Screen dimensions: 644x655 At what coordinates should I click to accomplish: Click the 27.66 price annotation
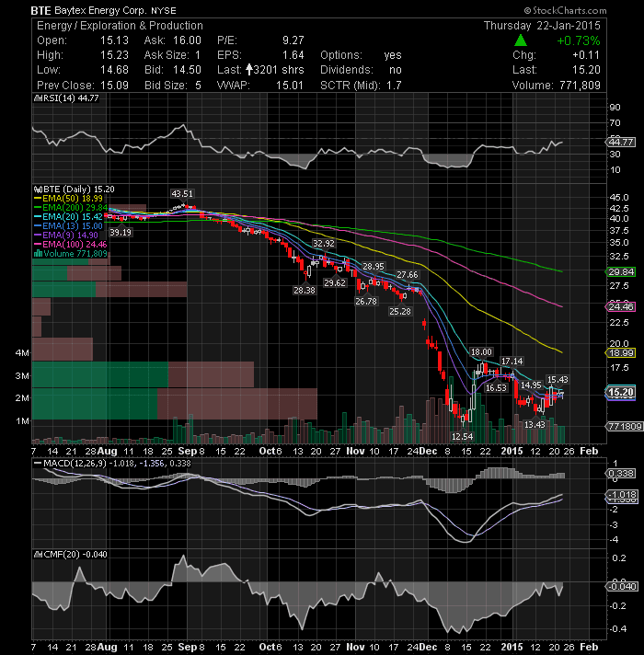408,275
